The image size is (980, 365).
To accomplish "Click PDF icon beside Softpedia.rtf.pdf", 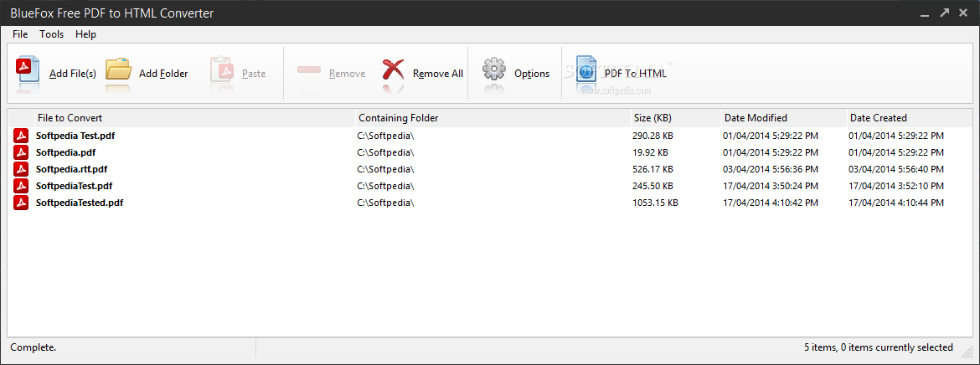I will pos(21,169).
